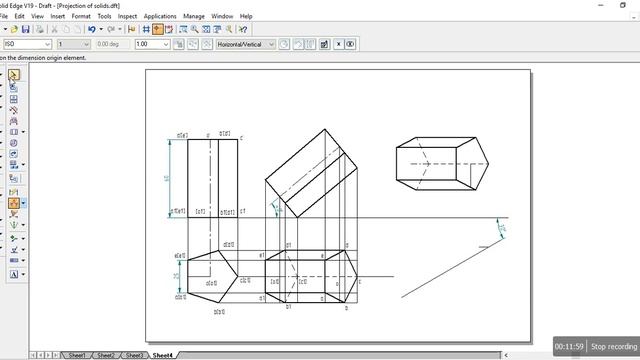Screen dimensions: 640x360
Task: Open the Manage menu
Action: tap(194, 16)
